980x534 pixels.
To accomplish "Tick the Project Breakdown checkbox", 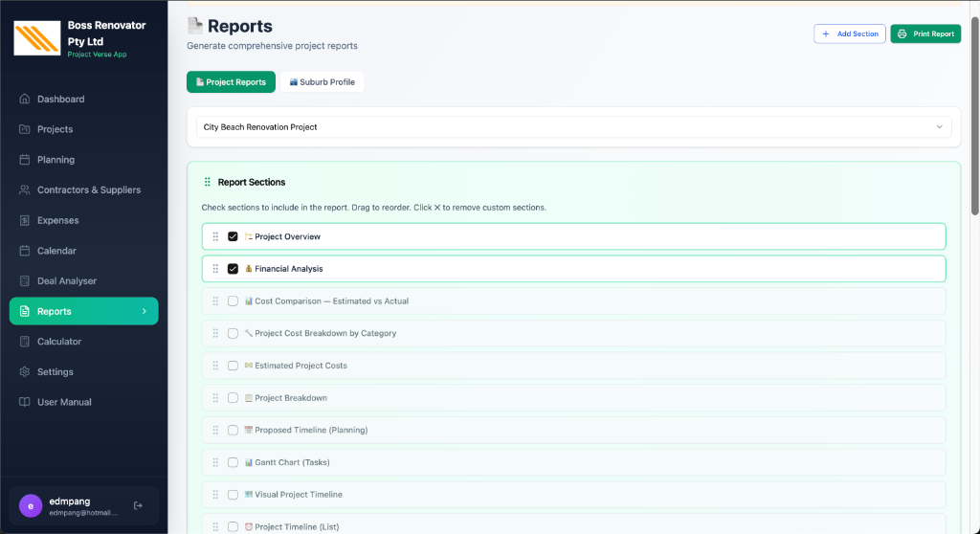I will (233, 398).
